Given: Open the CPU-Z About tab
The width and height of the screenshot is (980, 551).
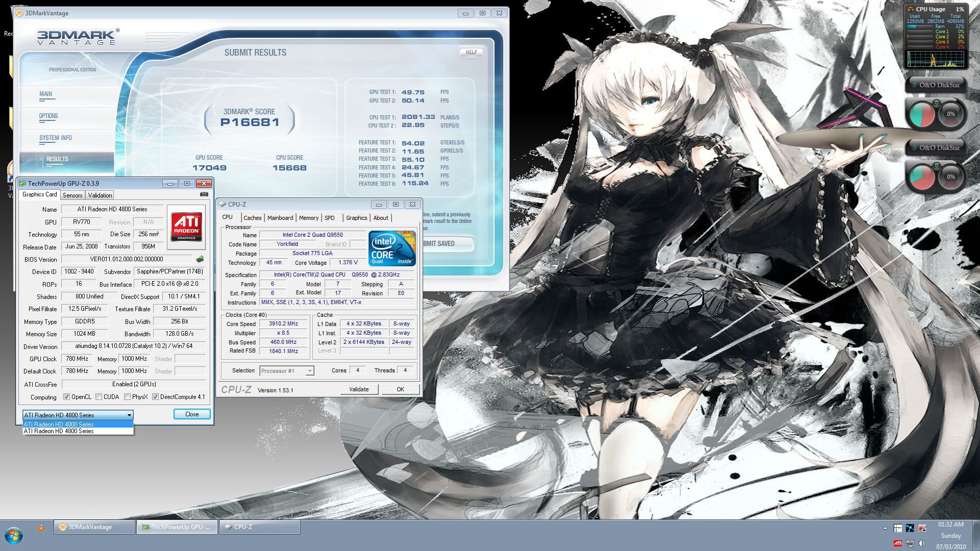Looking at the screenshot, I should [x=381, y=218].
